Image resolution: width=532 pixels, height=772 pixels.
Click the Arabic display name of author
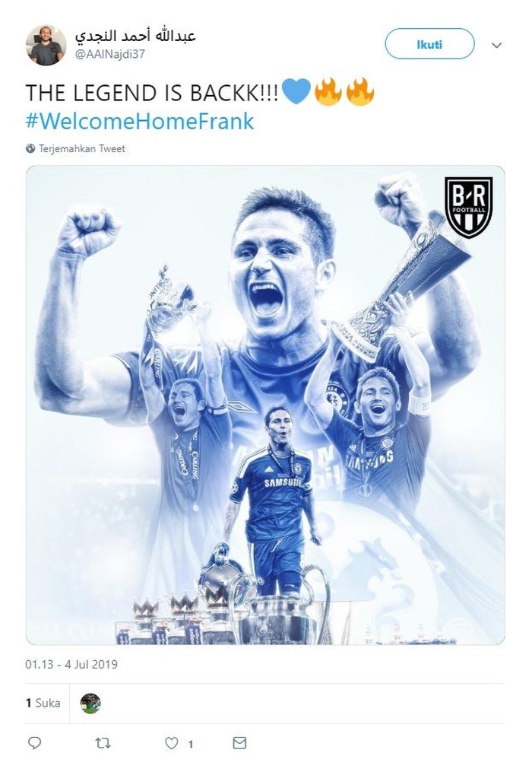point(135,36)
